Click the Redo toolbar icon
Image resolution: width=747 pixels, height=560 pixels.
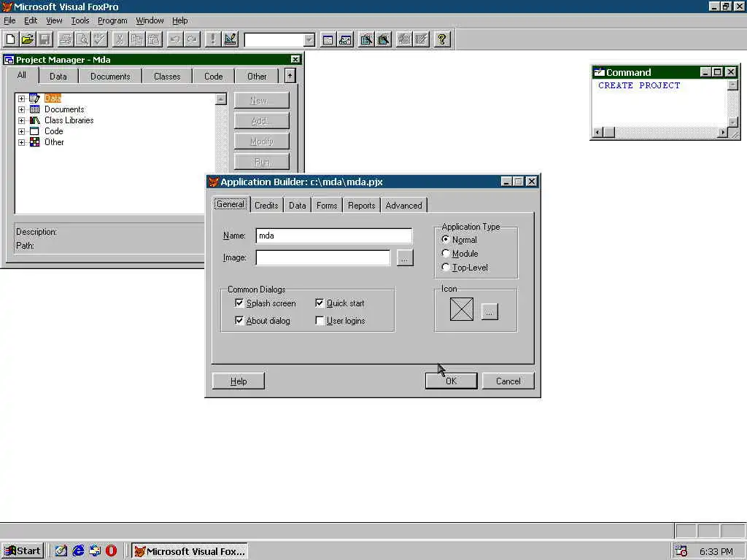(192, 39)
